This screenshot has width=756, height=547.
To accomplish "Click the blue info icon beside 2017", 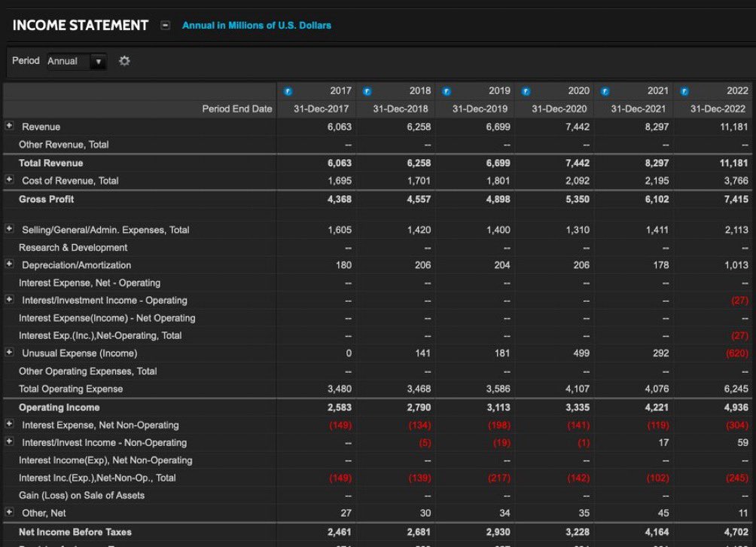I will pos(288,91).
